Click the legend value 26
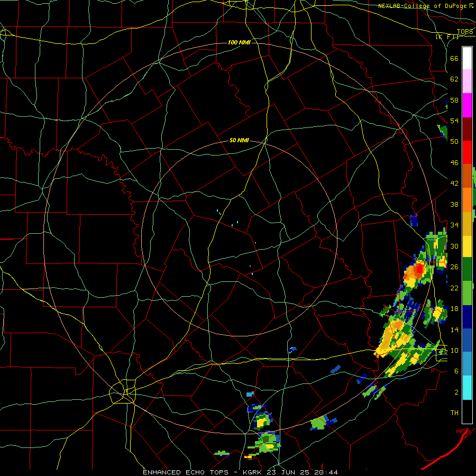The height and width of the screenshot is (476, 476). tap(454, 267)
